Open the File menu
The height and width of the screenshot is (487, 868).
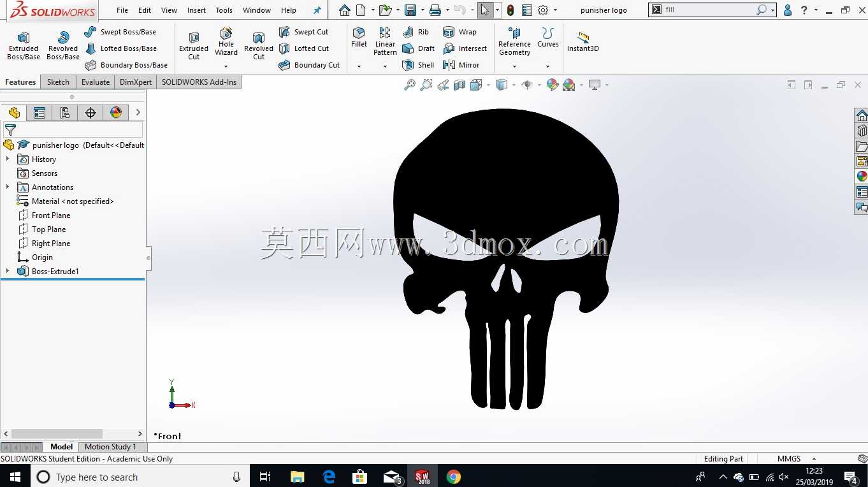(122, 10)
